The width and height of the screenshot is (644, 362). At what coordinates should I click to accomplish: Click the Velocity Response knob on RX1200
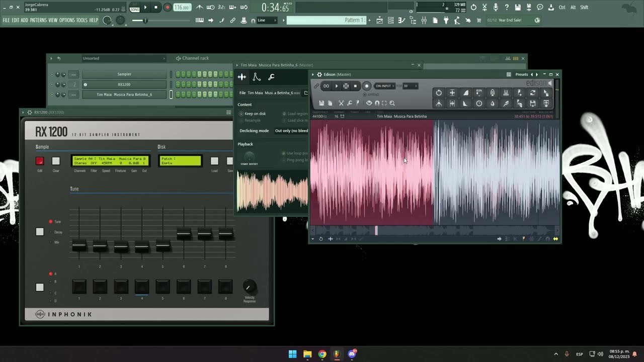pyautogui.click(x=249, y=287)
